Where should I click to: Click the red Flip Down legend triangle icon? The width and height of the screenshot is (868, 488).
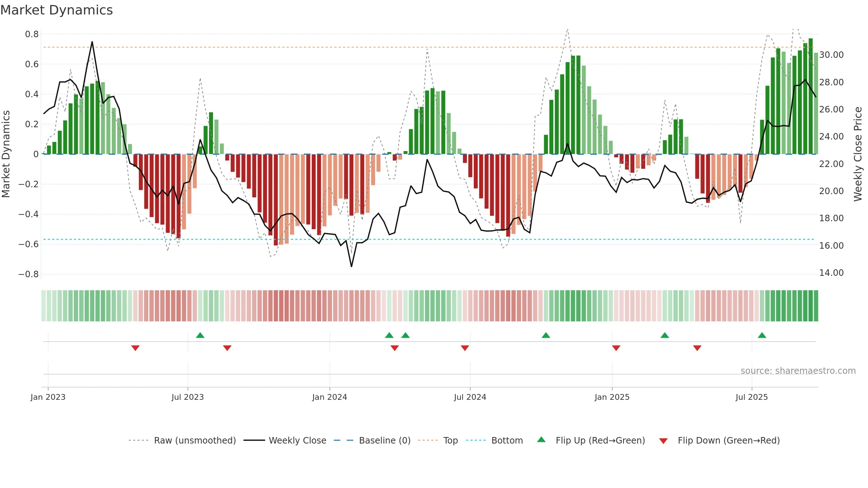tap(663, 441)
